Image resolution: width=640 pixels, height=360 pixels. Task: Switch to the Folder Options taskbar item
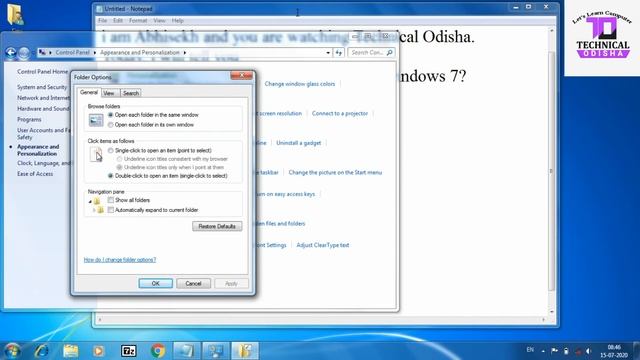[245, 351]
